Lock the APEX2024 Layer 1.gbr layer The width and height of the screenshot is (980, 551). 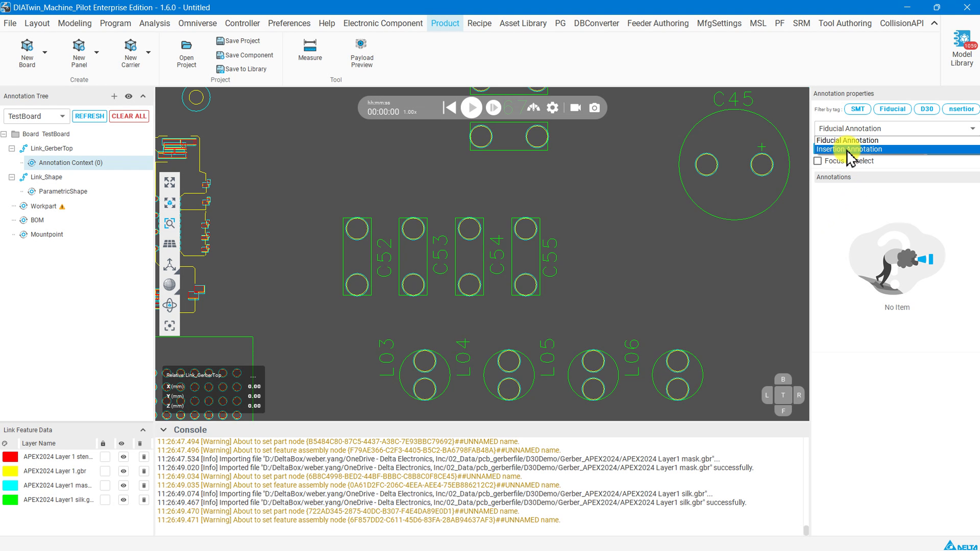(105, 471)
